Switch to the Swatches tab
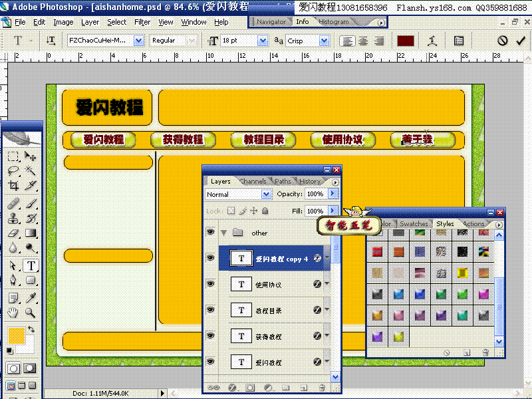The image size is (532, 399). click(414, 224)
